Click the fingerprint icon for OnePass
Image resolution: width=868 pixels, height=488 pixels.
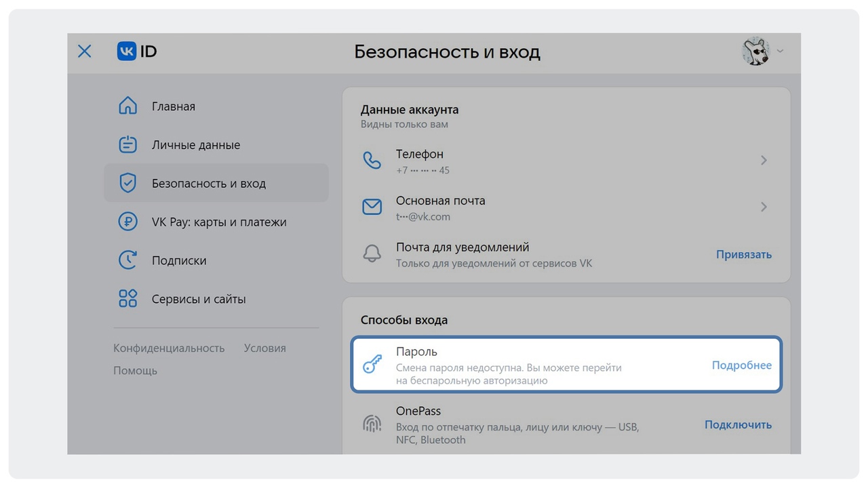(x=372, y=424)
